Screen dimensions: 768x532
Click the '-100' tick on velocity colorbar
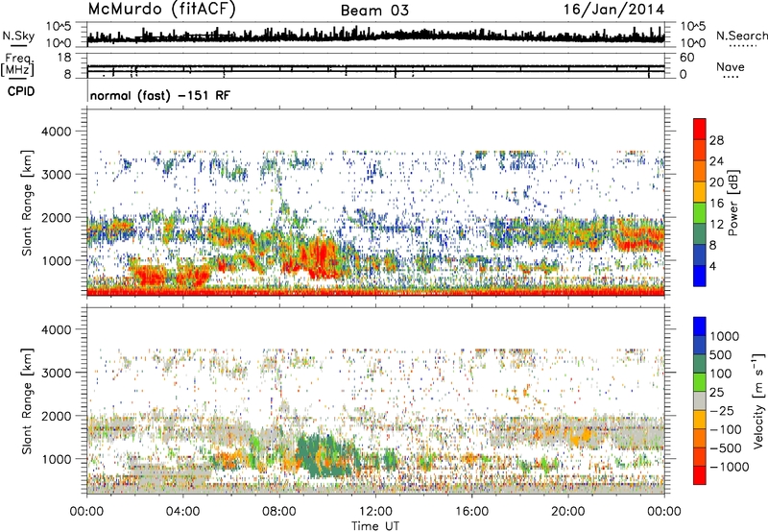726,429
